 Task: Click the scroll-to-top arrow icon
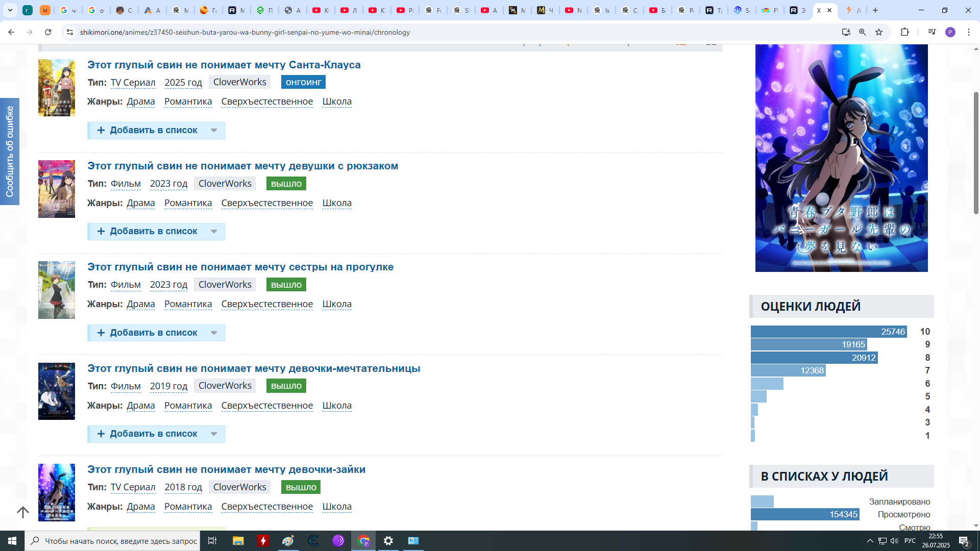(x=23, y=512)
